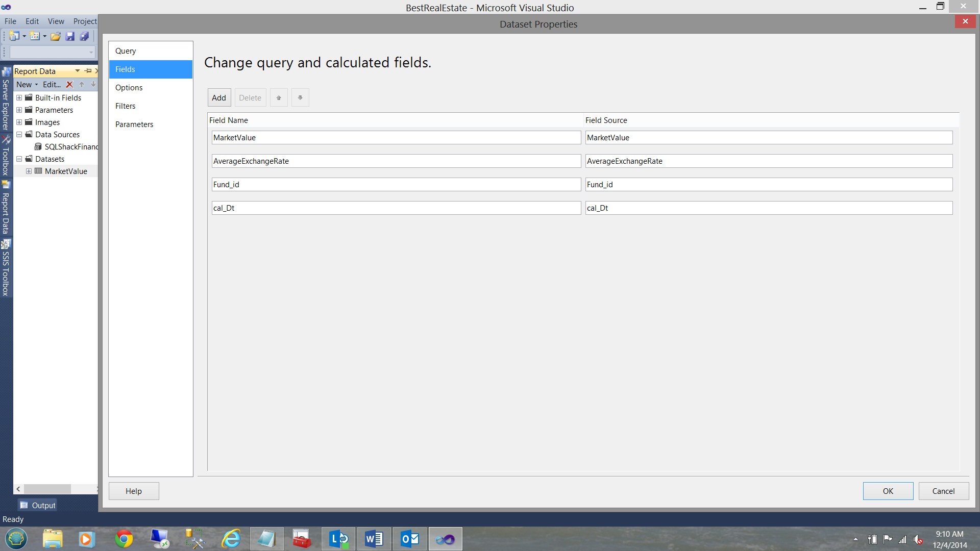The width and height of the screenshot is (980, 551).
Task: Click the Open File folder toolbar icon
Action: tap(56, 36)
